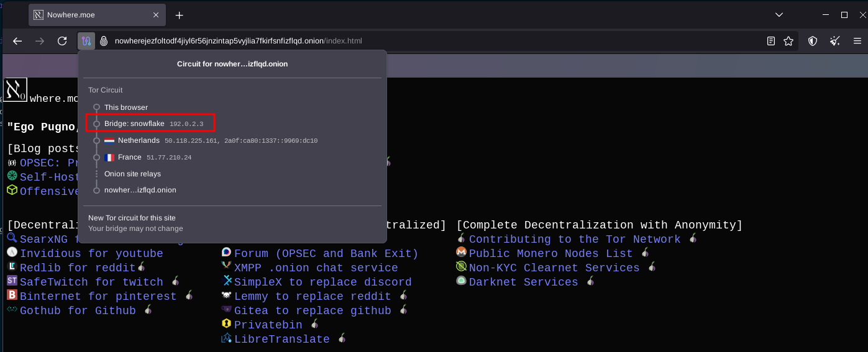Open the LibreTranslate link
The width and height of the screenshot is (868, 352).
[282, 340]
